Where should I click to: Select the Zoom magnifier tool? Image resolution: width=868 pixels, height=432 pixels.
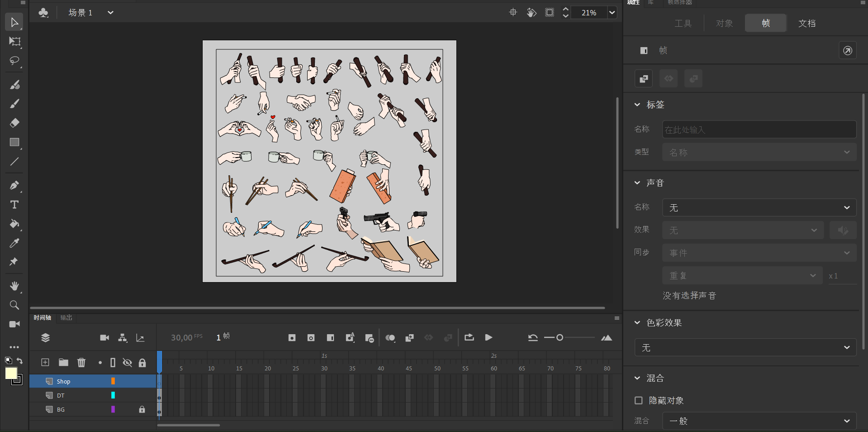click(x=14, y=305)
